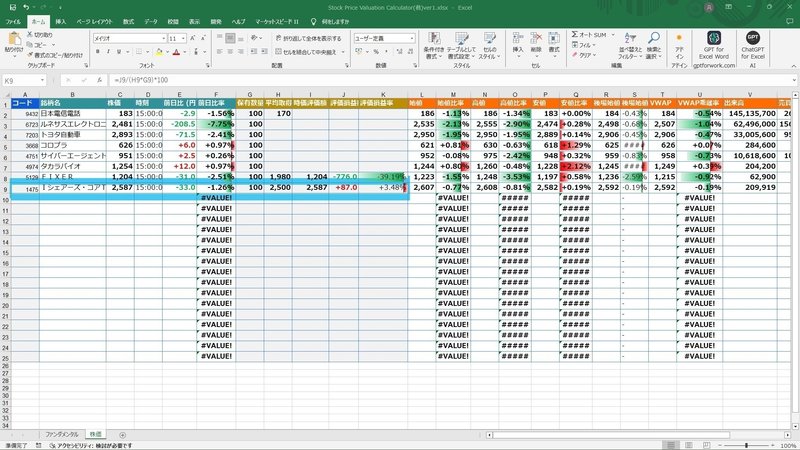Screen dimensions: 800x450
Task: Click the horizontal scrollbar at bottom
Action: (x=612, y=435)
